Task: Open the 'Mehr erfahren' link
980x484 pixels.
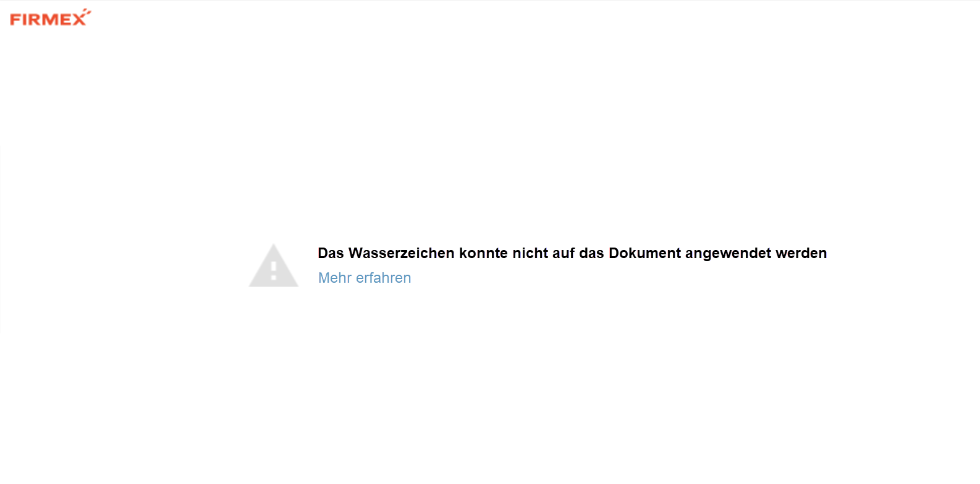Action: coord(365,278)
